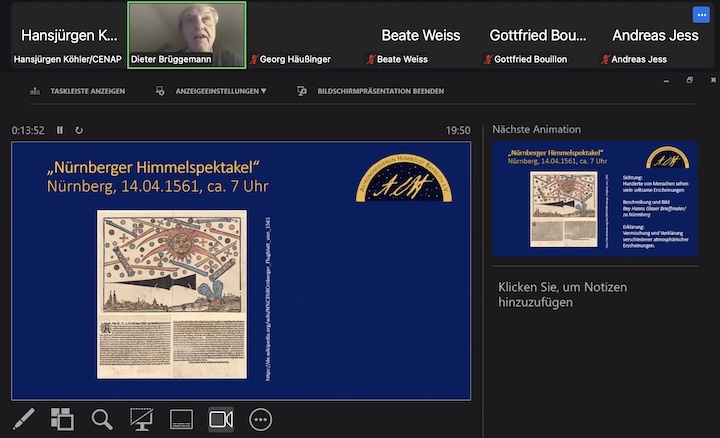
Task: Click Beate Weiss participant tile
Action: 420,35
